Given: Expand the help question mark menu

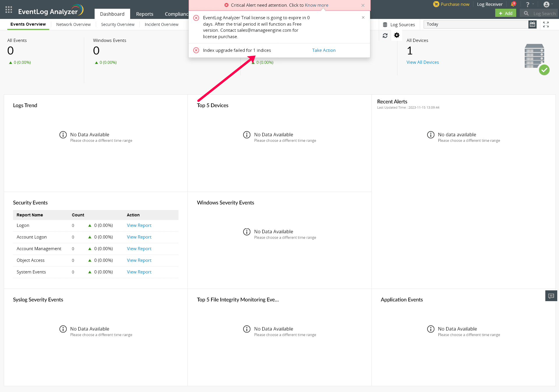Looking at the screenshot, I should pos(528,4).
